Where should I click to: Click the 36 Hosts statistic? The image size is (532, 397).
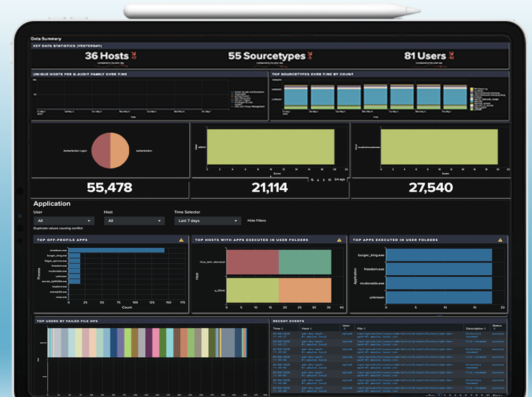tap(106, 56)
